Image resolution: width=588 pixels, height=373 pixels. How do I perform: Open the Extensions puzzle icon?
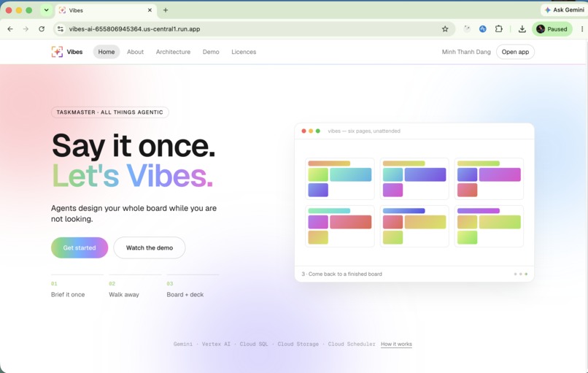(499, 29)
